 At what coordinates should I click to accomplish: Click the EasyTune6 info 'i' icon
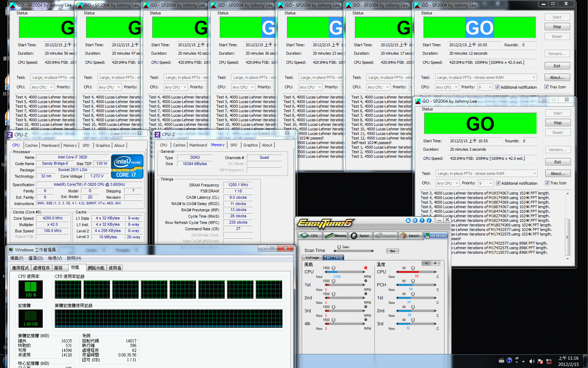(429, 220)
